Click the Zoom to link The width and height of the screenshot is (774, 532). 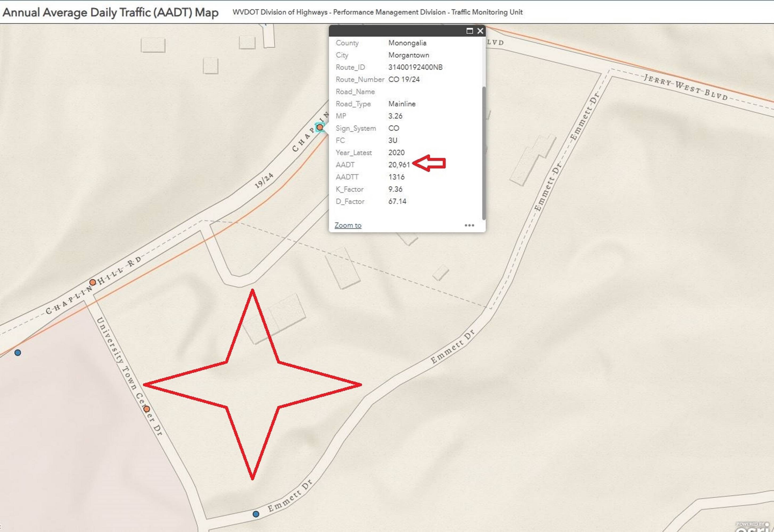coord(348,225)
